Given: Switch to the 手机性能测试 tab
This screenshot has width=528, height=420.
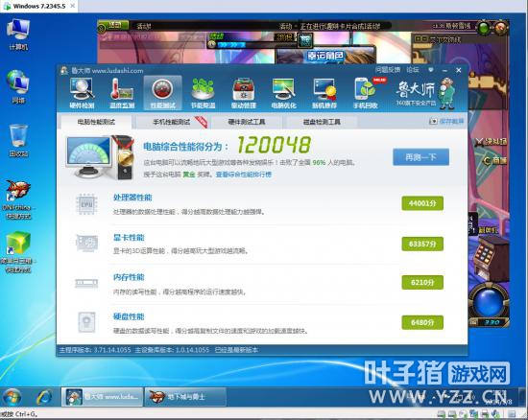Looking at the screenshot, I should pos(172,122).
